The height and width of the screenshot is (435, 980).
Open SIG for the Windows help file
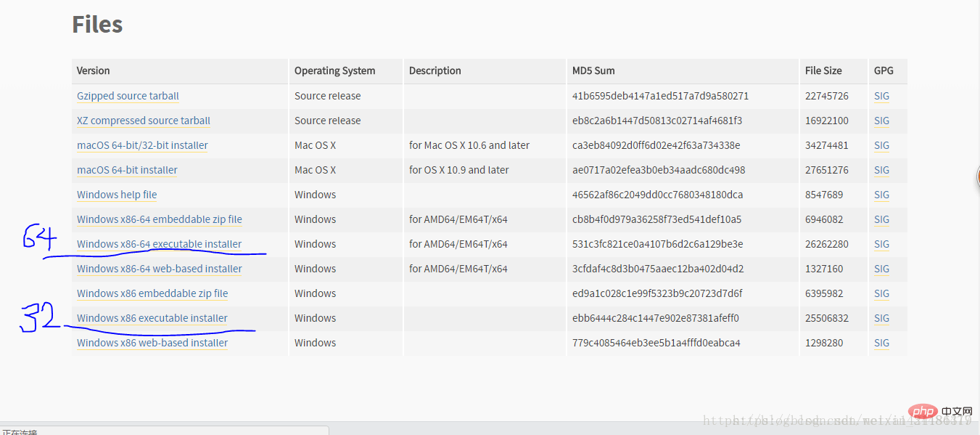(x=881, y=195)
